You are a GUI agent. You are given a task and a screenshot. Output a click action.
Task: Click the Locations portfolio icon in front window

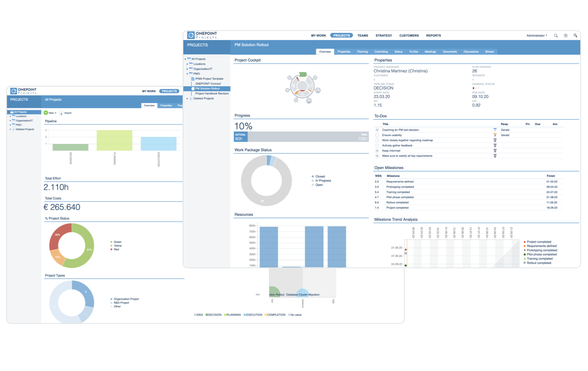[x=191, y=64]
